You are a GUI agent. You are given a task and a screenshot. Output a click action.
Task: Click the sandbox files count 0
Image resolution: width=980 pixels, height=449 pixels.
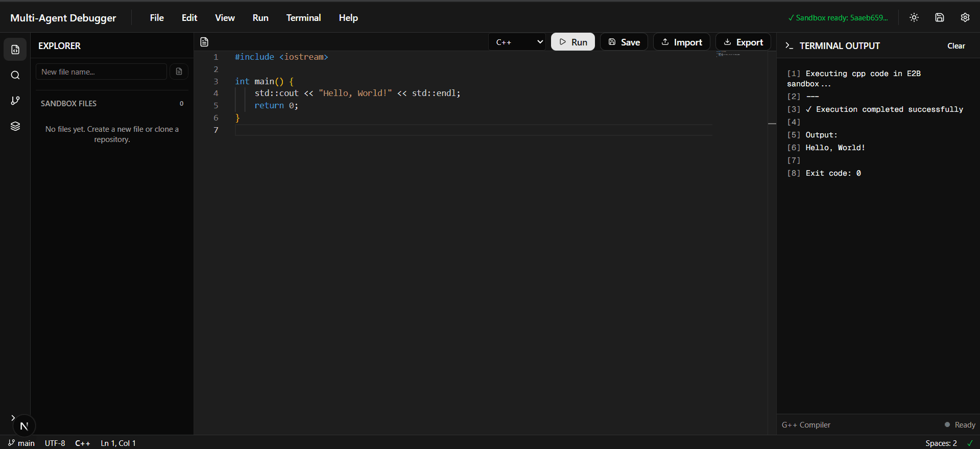click(181, 103)
